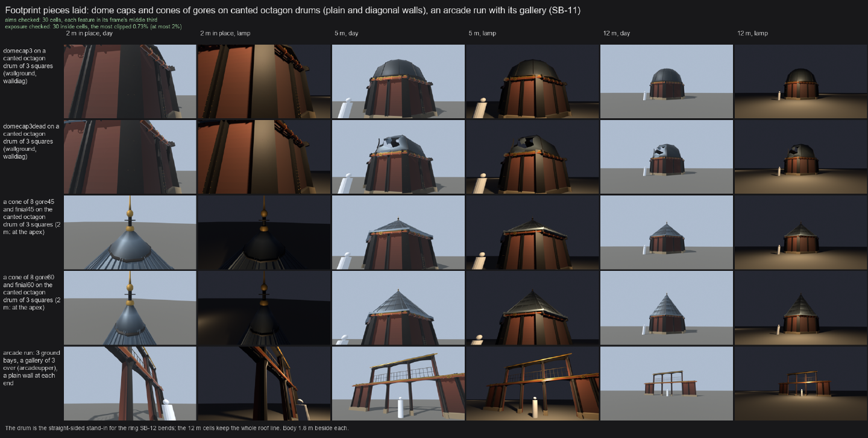The width and height of the screenshot is (868, 438).
Task: Open domecap3 thumbnail at 2 m in place, day
Action: (130, 81)
